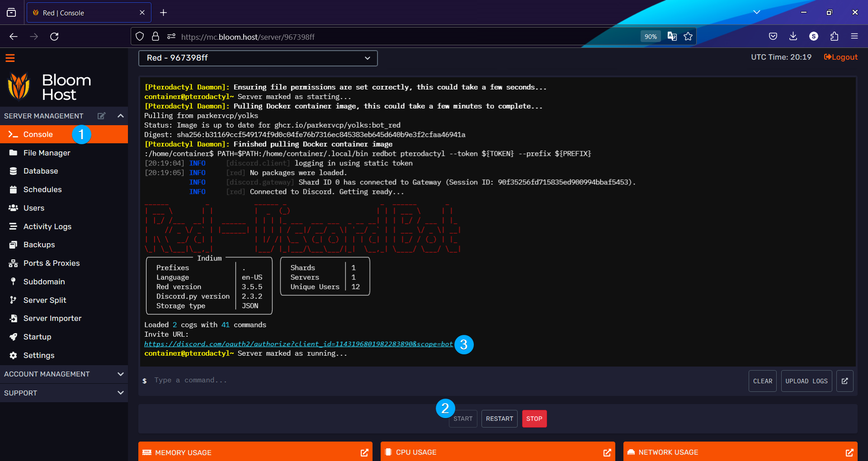Click the UTC Time display
This screenshot has width=868, height=461.
pos(781,57)
